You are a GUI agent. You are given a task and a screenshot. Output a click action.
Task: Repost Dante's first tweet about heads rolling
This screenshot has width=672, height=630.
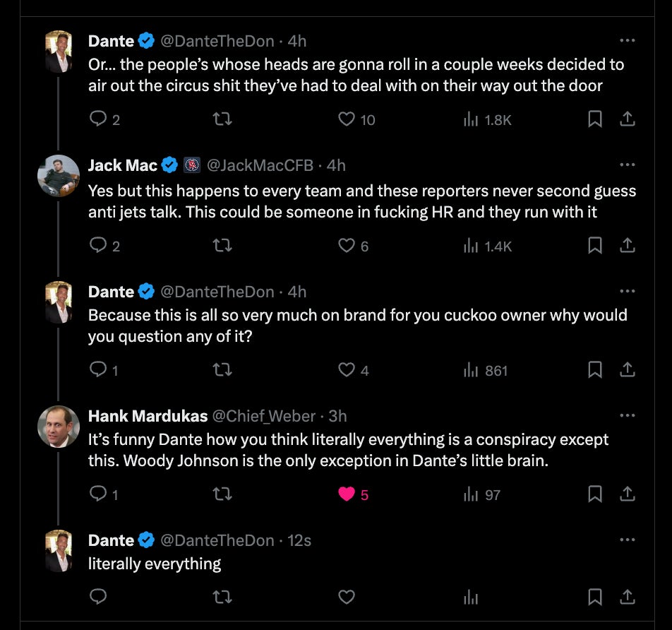[222, 120]
